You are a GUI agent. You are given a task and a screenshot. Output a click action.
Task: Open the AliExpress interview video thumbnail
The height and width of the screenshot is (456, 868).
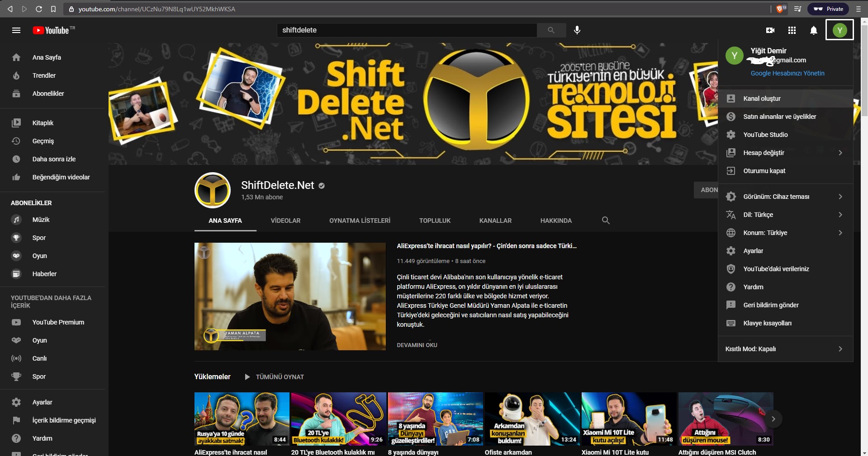[x=289, y=296]
